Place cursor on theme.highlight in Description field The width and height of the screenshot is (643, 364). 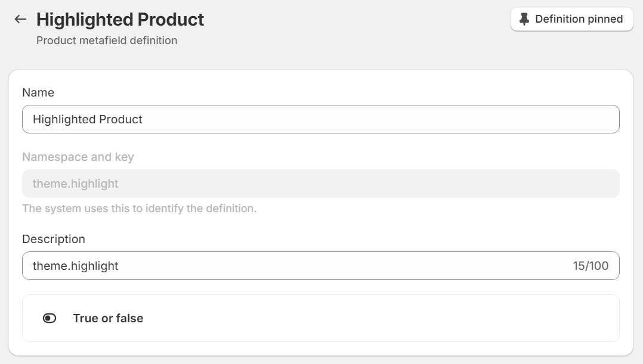point(75,266)
